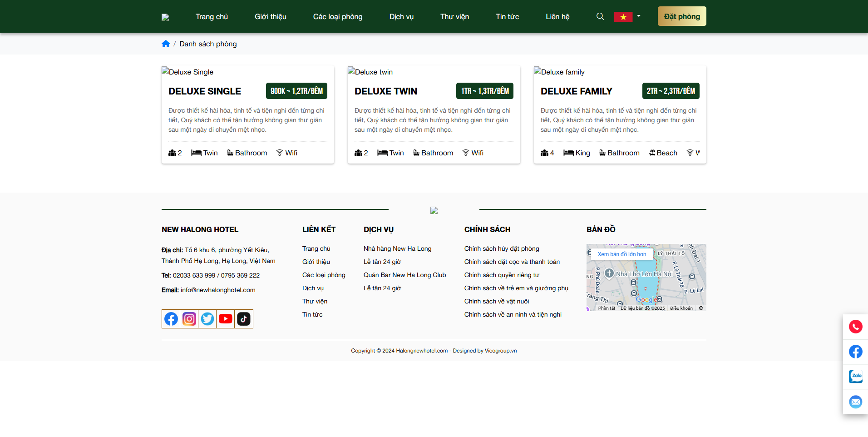Select the Liên hệ navigation item
Viewport: 868px width, 437px height.
557,17
